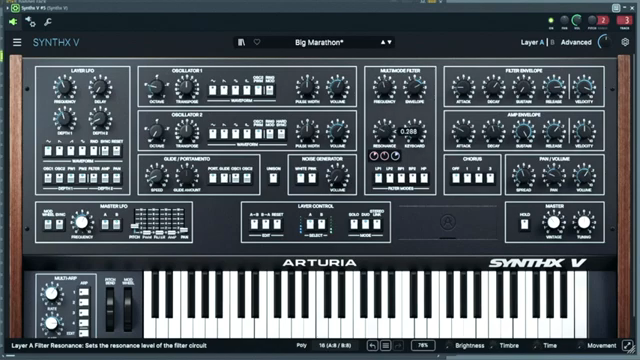Click the resize window icon at bottom right
Screen dimensions: 640x360
[627, 346]
